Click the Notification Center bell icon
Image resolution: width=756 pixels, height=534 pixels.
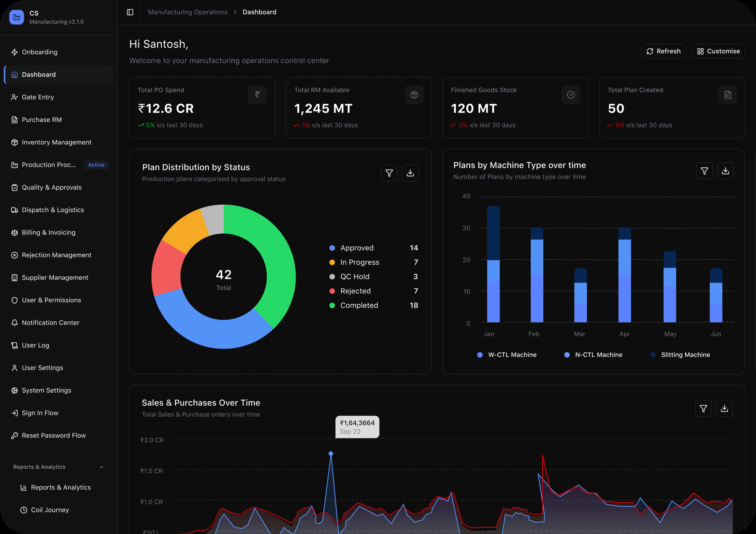(15, 323)
